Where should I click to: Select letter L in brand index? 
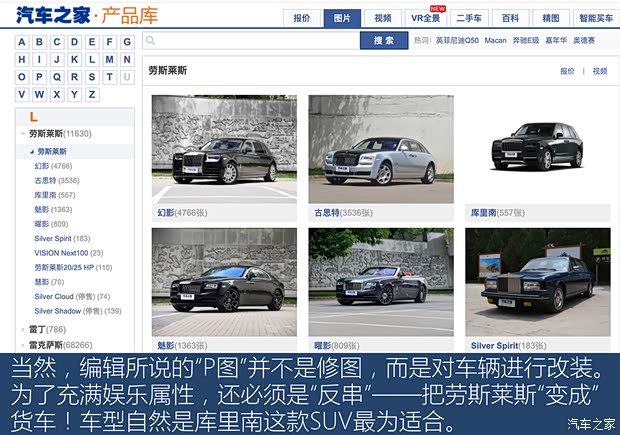[x=92, y=60]
